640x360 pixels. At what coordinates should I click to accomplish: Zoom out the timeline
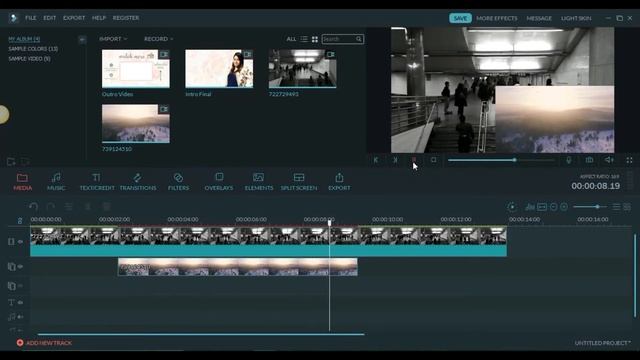(x=553, y=207)
